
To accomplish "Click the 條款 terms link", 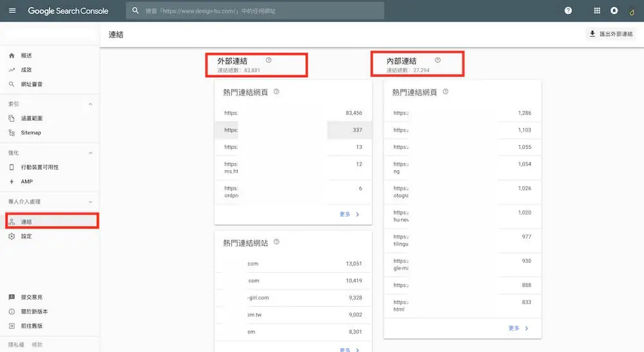I will [37, 345].
